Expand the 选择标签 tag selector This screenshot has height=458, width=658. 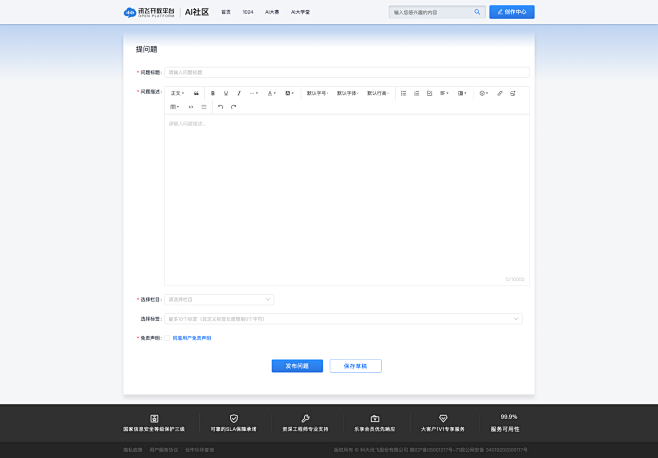point(343,319)
